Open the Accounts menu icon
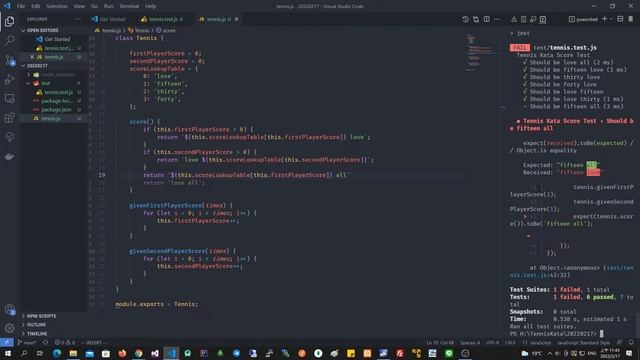 (x=9, y=309)
